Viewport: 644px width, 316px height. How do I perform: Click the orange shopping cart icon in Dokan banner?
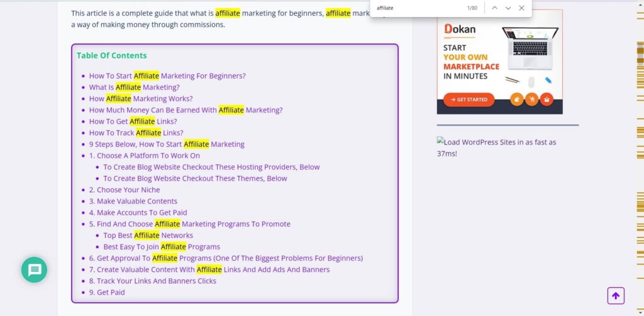(x=532, y=99)
